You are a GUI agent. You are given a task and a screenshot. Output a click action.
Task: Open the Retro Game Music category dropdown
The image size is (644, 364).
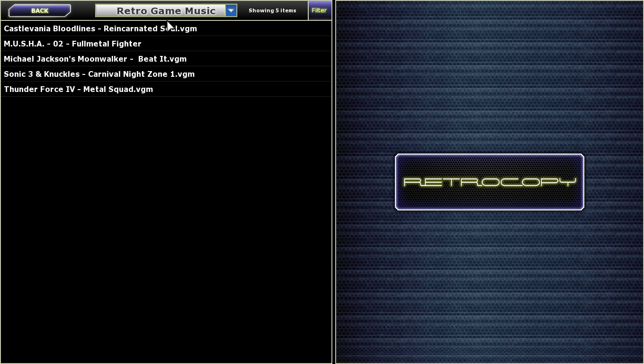click(x=166, y=10)
